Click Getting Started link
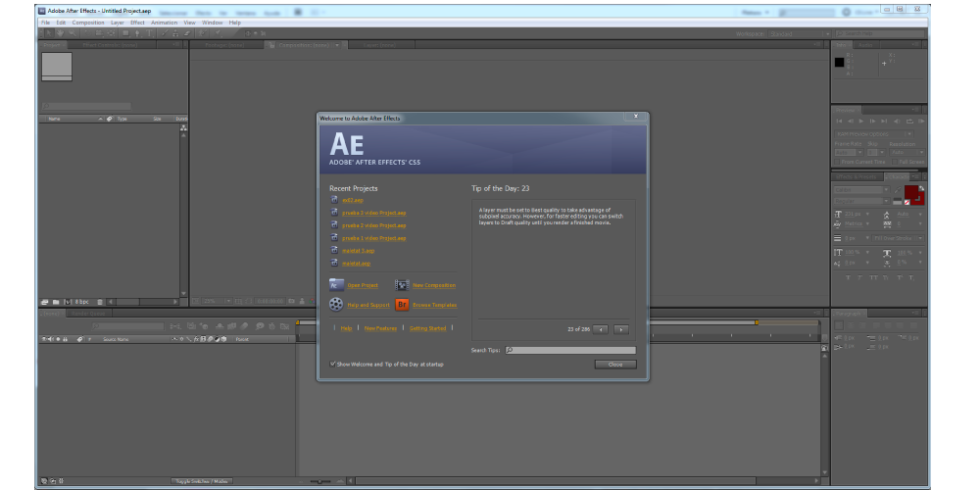 pos(428,328)
